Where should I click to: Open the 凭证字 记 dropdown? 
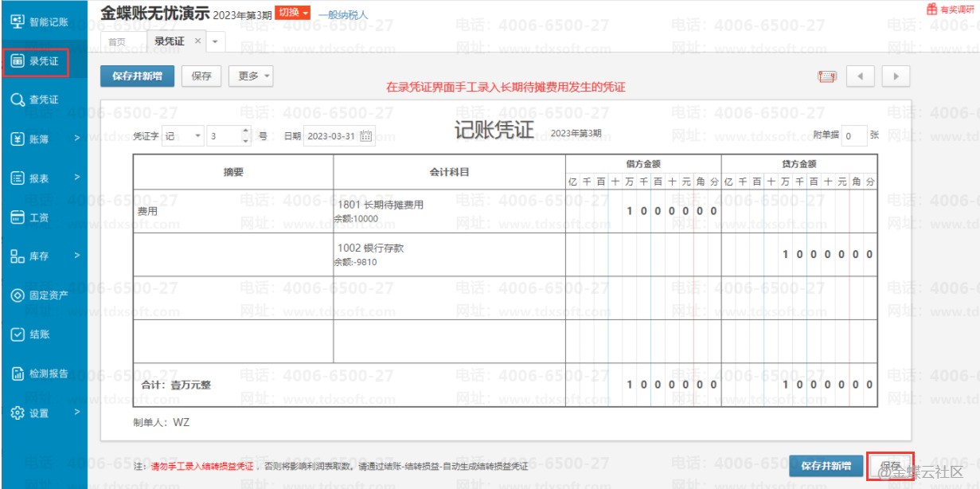point(182,136)
